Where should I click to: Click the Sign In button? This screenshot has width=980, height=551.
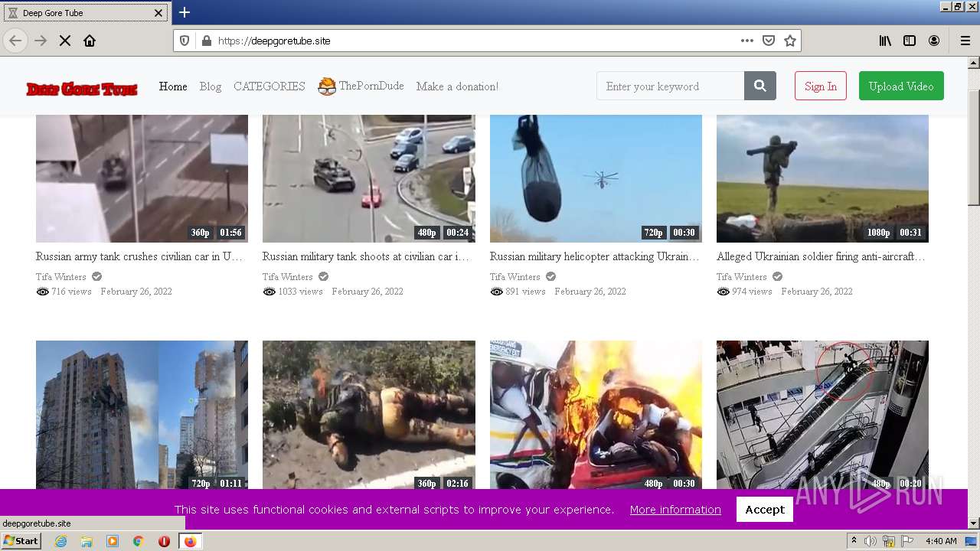click(821, 86)
